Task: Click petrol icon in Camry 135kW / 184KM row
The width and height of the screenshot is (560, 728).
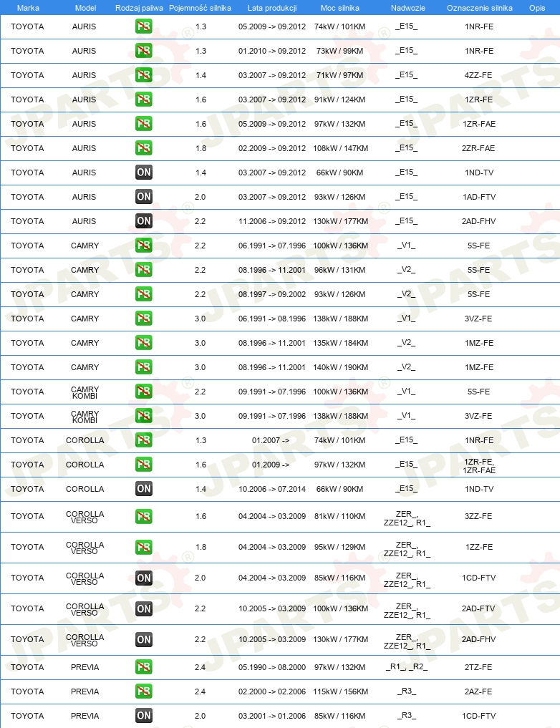Action: click(143, 343)
